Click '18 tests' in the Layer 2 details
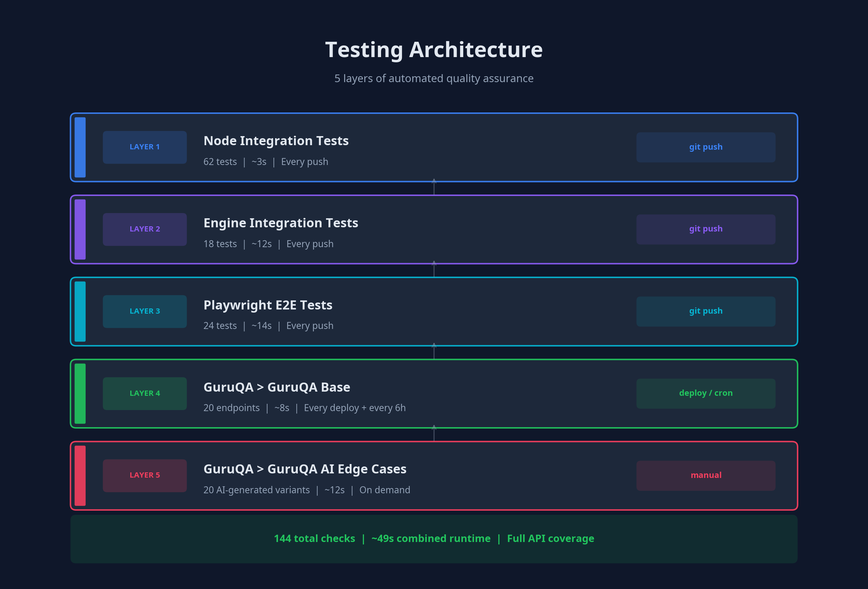Image resolution: width=868 pixels, height=589 pixels. click(220, 244)
